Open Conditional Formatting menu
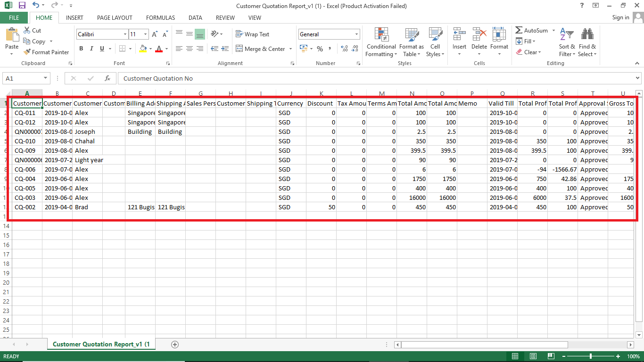This screenshot has height=362, width=644. pos(381,42)
